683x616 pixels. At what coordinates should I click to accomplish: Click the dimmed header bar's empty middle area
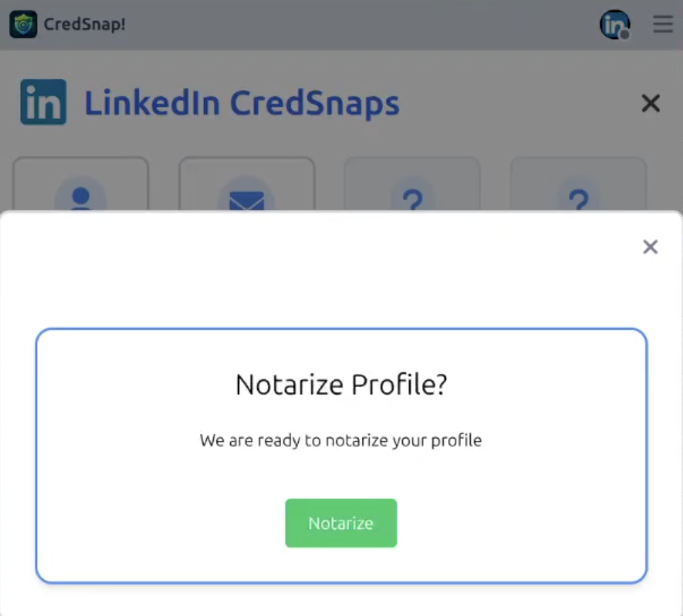(355, 24)
